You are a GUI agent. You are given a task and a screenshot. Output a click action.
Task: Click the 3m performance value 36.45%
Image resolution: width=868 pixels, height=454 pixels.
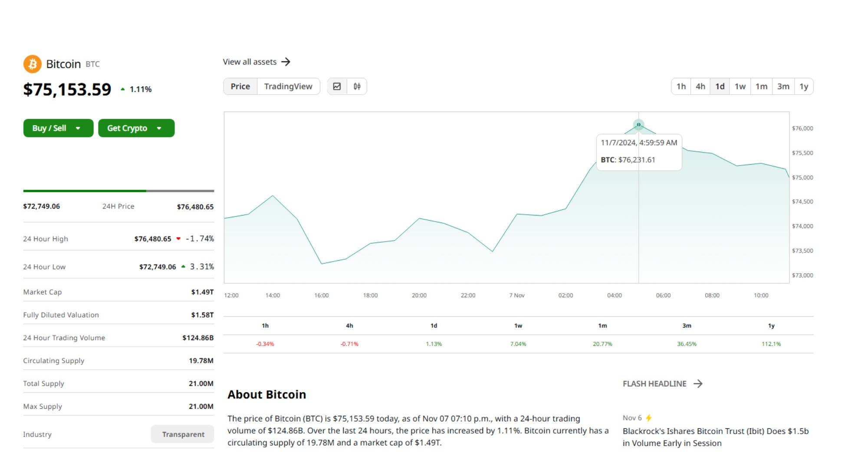687,344
